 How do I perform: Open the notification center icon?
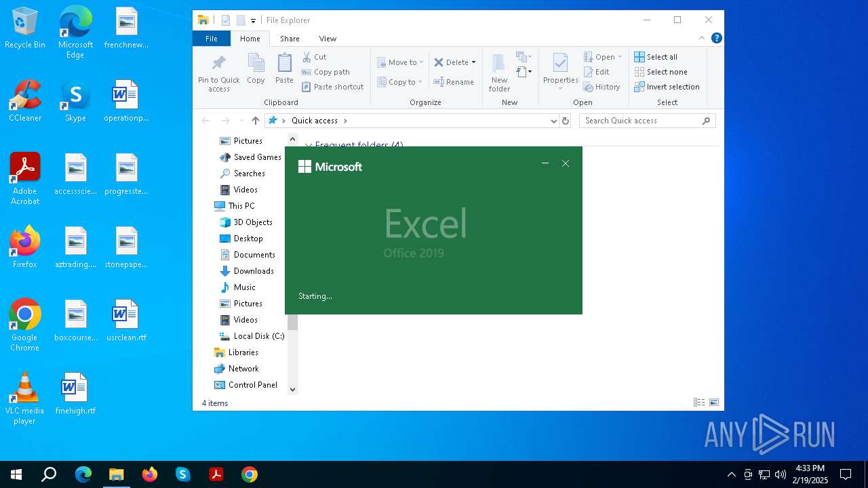(x=846, y=474)
